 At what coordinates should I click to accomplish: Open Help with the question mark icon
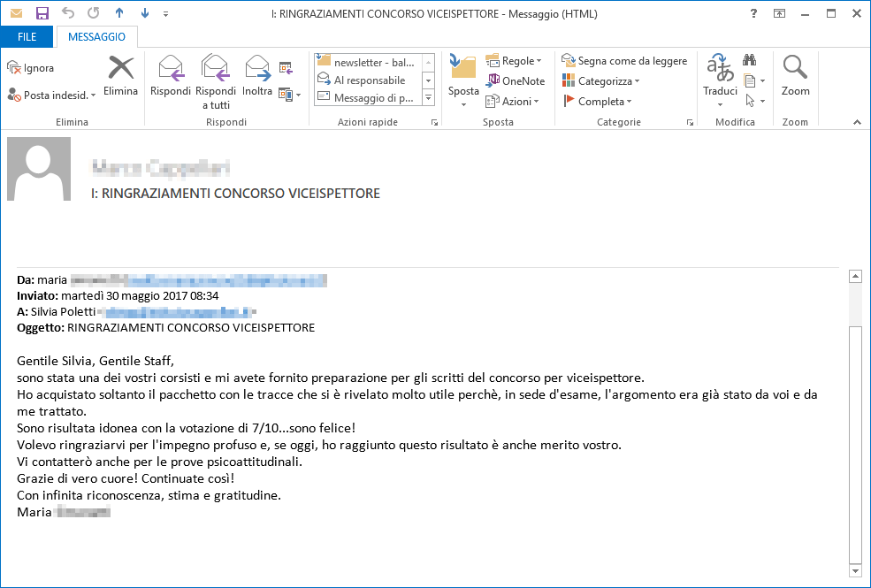(753, 14)
